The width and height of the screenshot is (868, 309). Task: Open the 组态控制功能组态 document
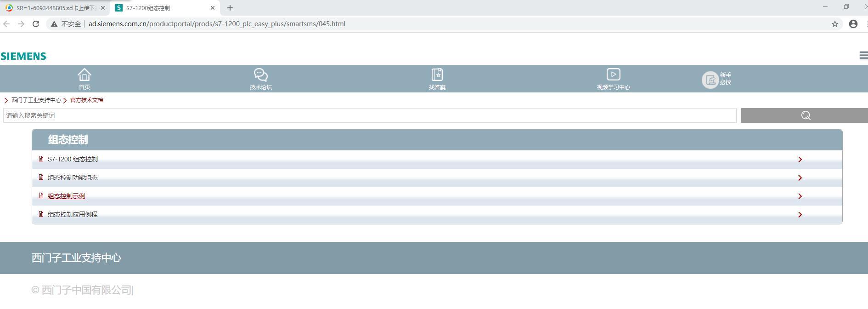pos(73,177)
